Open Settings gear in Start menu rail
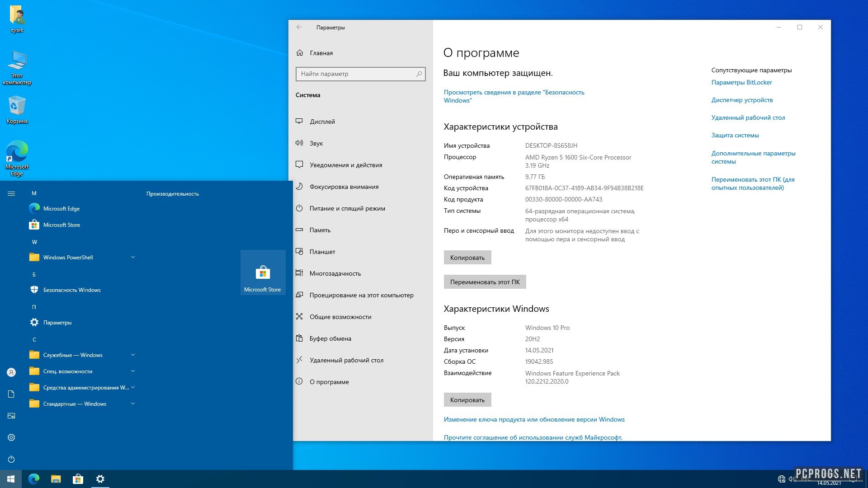868x488 pixels. [x=11, y=437]
